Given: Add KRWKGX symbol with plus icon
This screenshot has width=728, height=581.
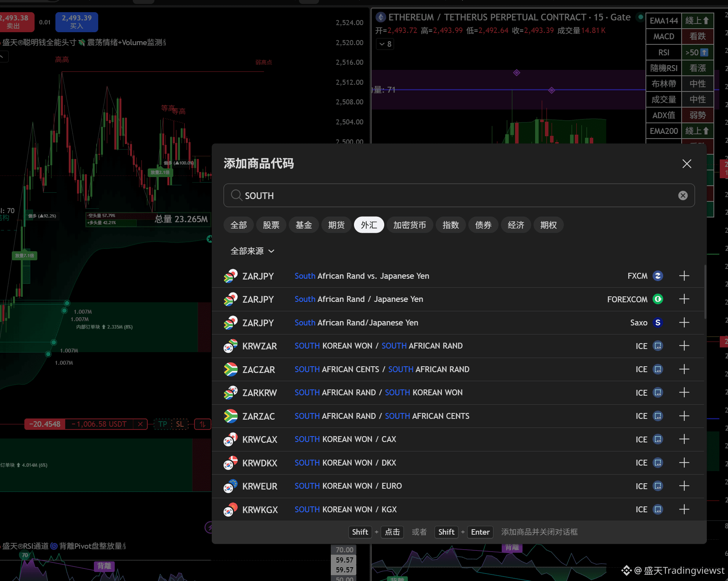Looking at the screenshot, I should click(684, 510).
